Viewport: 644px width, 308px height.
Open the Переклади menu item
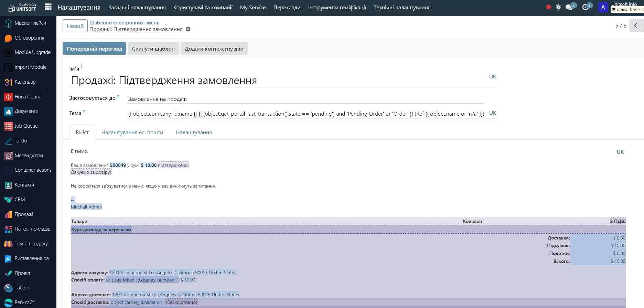pyautogui.click(x=287, y=8)
